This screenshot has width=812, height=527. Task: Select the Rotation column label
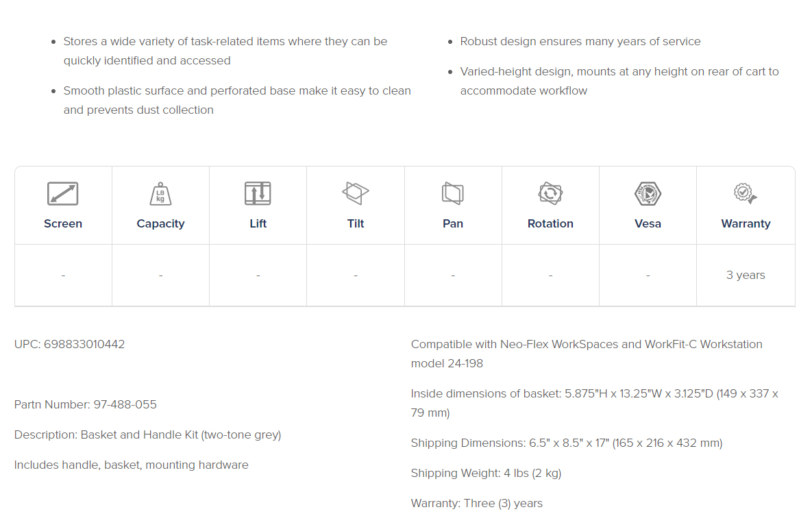tap(550, 223)
